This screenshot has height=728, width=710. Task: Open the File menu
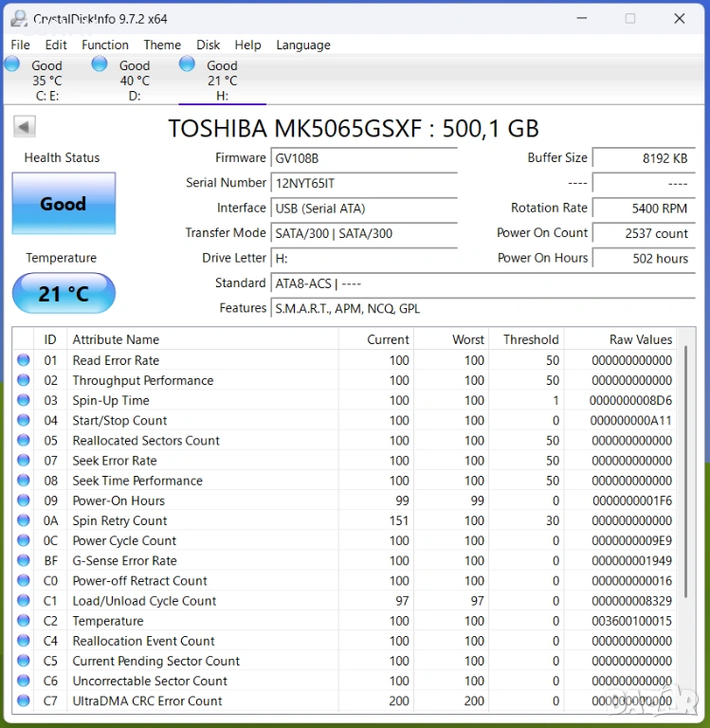[20, 45]
